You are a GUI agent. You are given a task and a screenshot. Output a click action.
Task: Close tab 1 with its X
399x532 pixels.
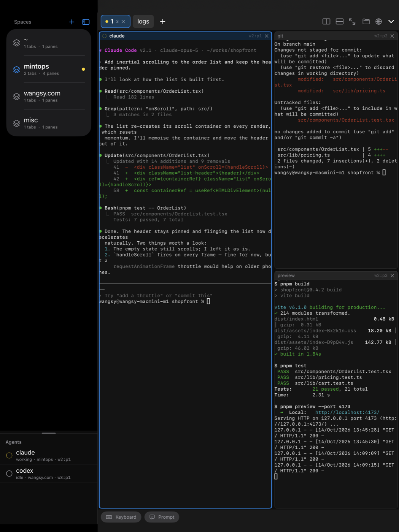coord(123,22)
